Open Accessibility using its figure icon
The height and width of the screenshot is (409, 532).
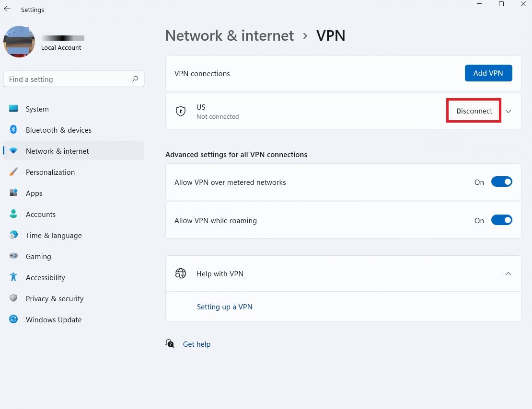point(14,277)
